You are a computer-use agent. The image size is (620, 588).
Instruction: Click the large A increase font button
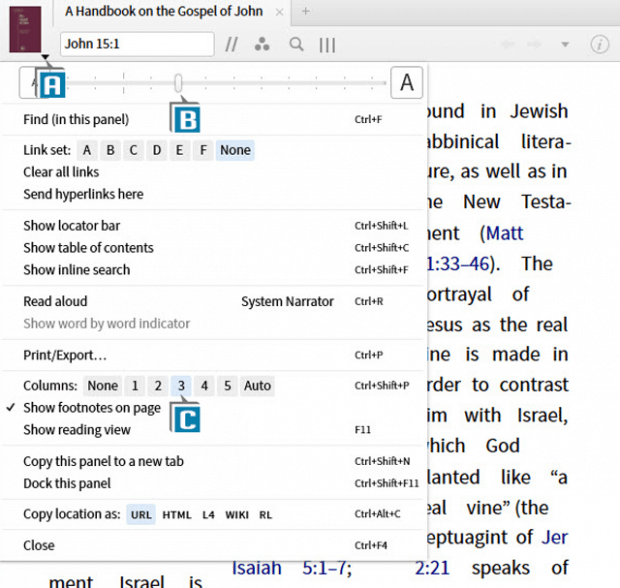[x=405, y=83]
